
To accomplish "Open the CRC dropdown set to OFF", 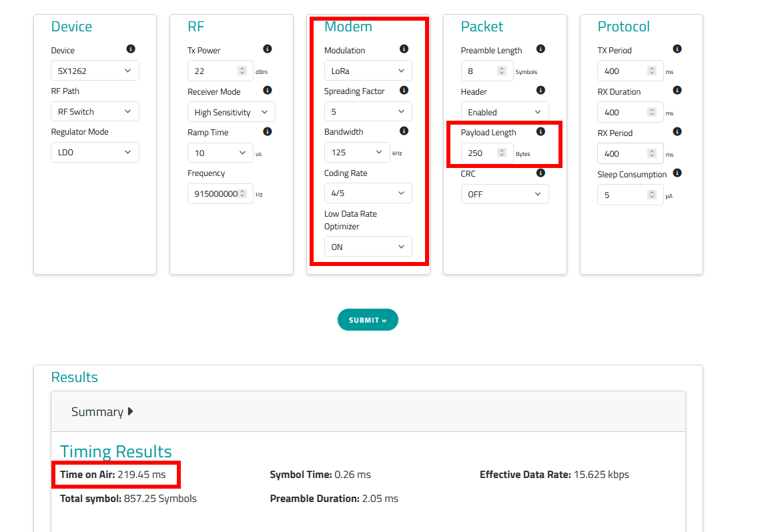I will pos(504,194).
